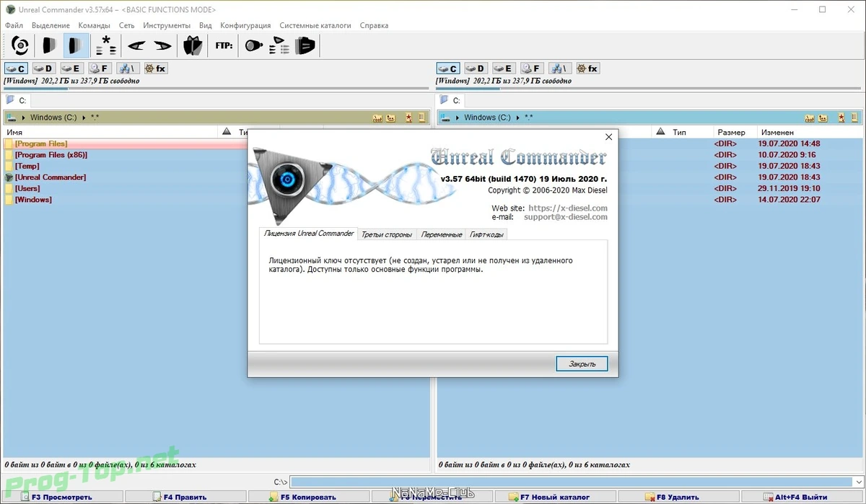Click the fx drive button in the right panel
Viewport: 866px width, 504px height.
coord(587,68)
